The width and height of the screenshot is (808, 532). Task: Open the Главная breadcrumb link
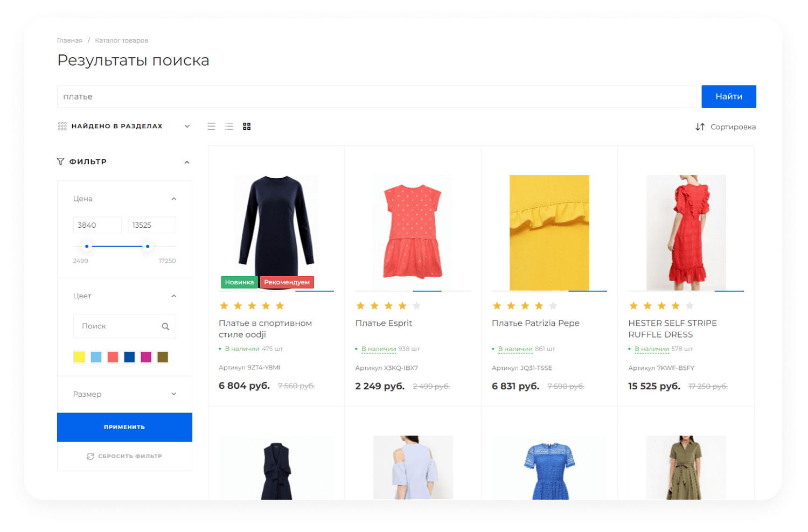69,40
